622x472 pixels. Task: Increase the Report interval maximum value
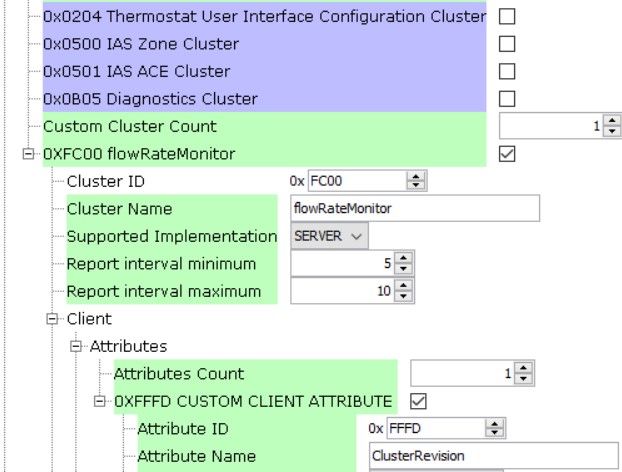pyautogui.click(x=403, y=287)
